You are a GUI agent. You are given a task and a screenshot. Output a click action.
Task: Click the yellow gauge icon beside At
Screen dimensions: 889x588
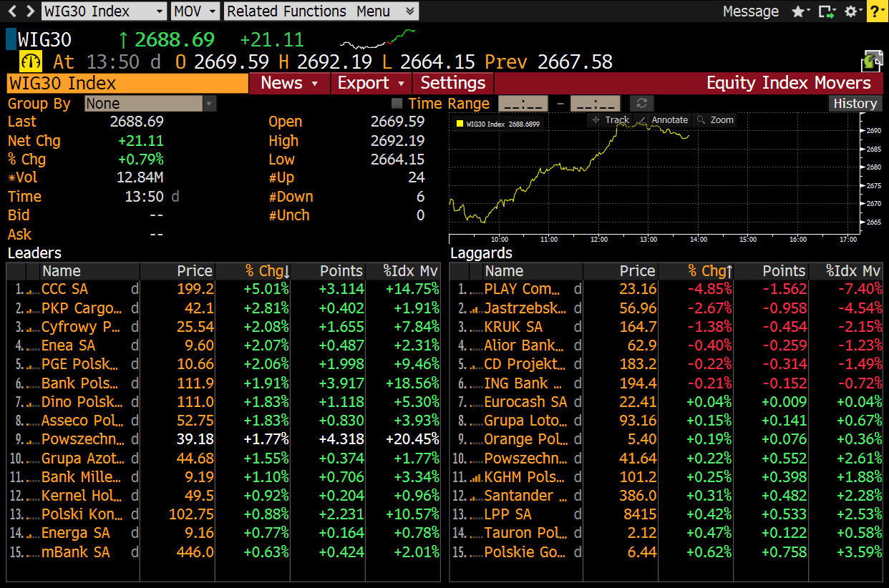[31, 62]
